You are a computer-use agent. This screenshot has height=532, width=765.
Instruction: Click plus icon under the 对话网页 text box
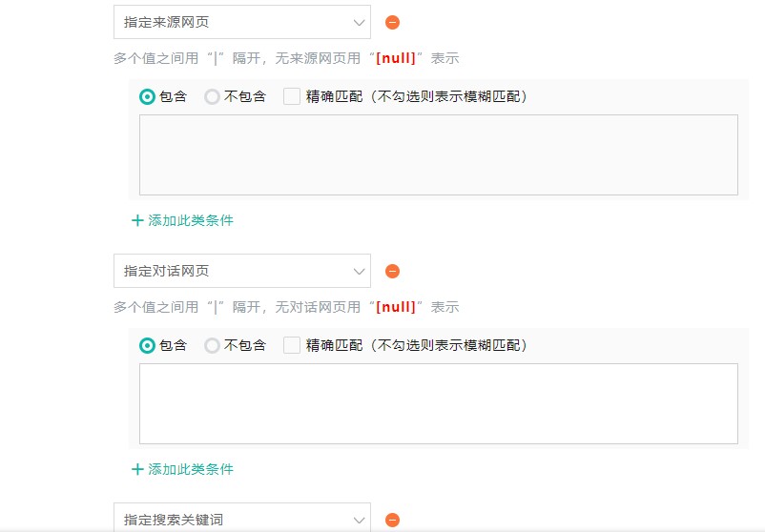(137, 469)
